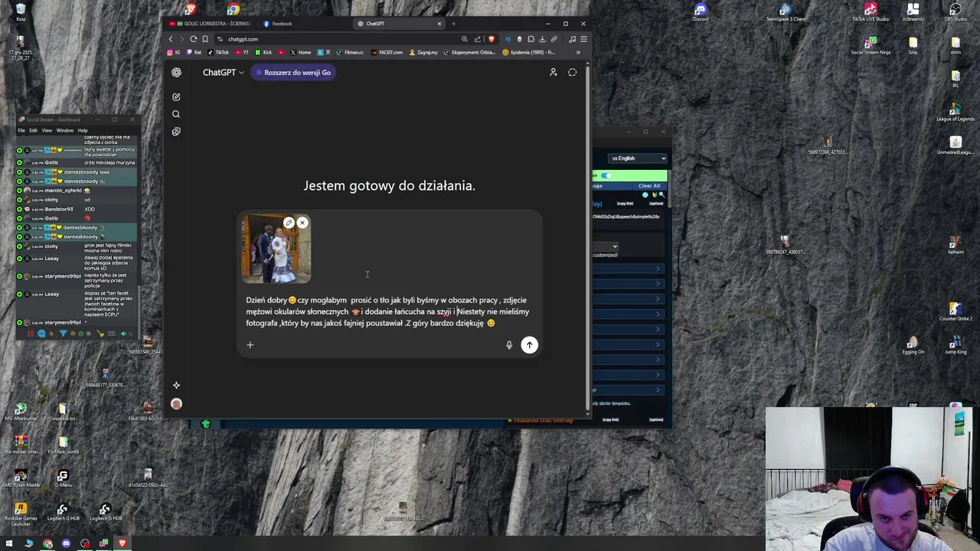Viewport: 980px width, 551px height.
Task: Turn on temporary chat dashed-circle icon
Action: (572, 72)
